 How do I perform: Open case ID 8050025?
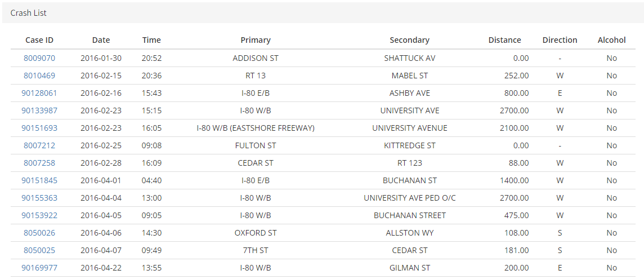coord(39,250)
